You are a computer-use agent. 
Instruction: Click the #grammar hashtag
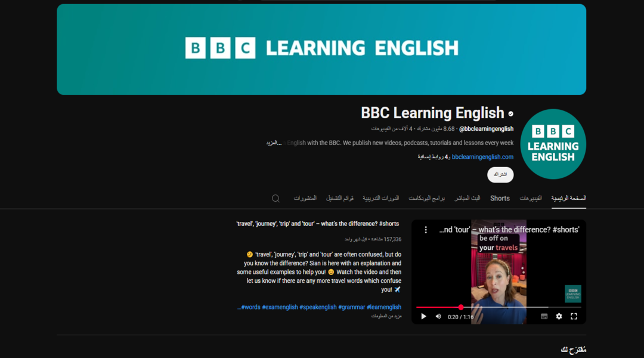click(352, 307)
